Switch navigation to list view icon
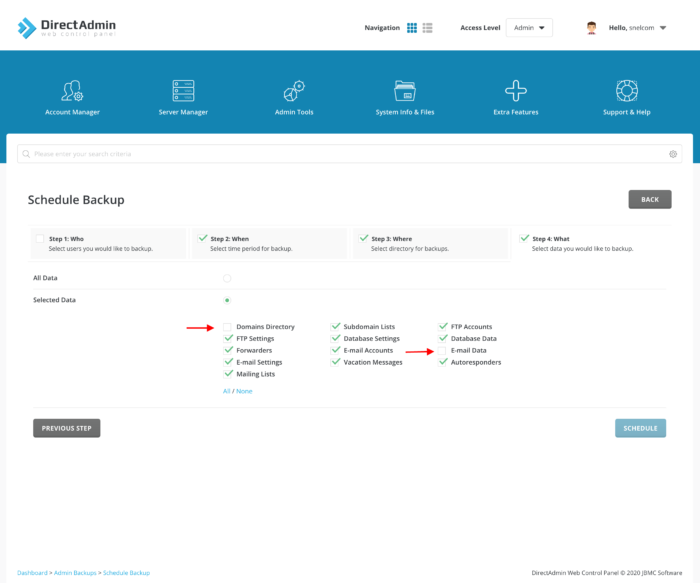700x583 pixels. 428,28
